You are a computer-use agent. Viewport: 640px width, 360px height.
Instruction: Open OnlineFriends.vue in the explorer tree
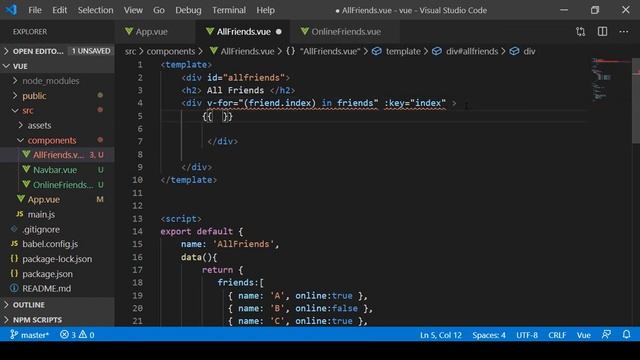[x=57, y=184]
